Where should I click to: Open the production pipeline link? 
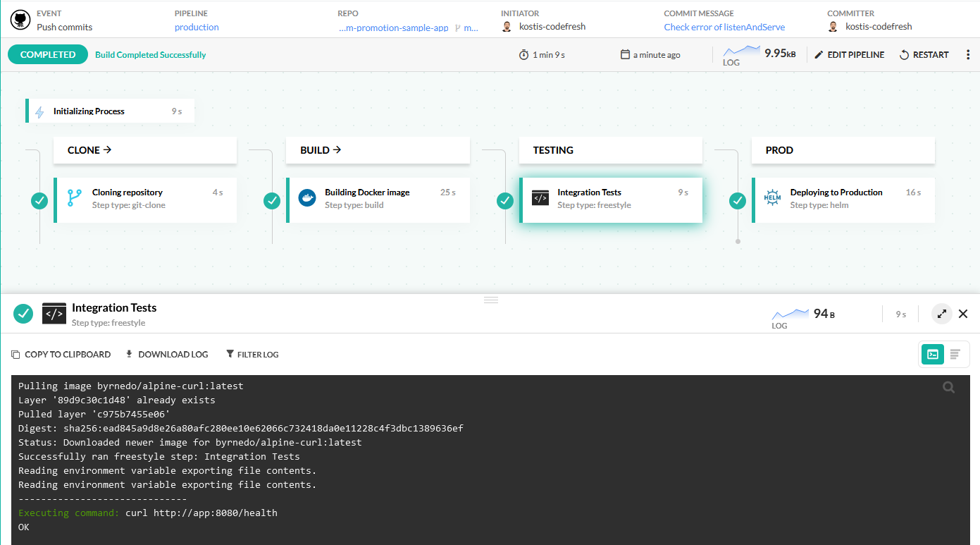(x=197, y=27)
